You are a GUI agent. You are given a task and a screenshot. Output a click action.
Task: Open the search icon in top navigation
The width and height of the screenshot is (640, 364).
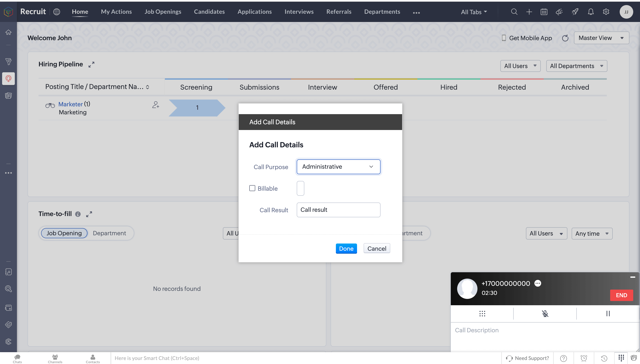coord(514,12)
